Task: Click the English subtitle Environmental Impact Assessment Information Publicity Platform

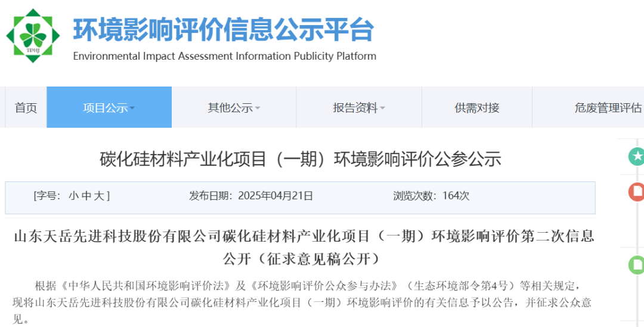Action: (225, 56)
